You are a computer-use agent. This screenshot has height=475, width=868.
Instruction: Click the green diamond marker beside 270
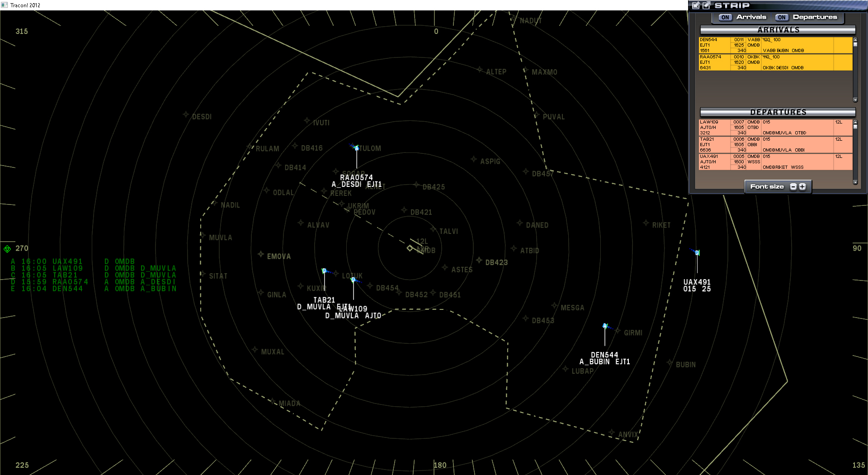tap(7, 248)
